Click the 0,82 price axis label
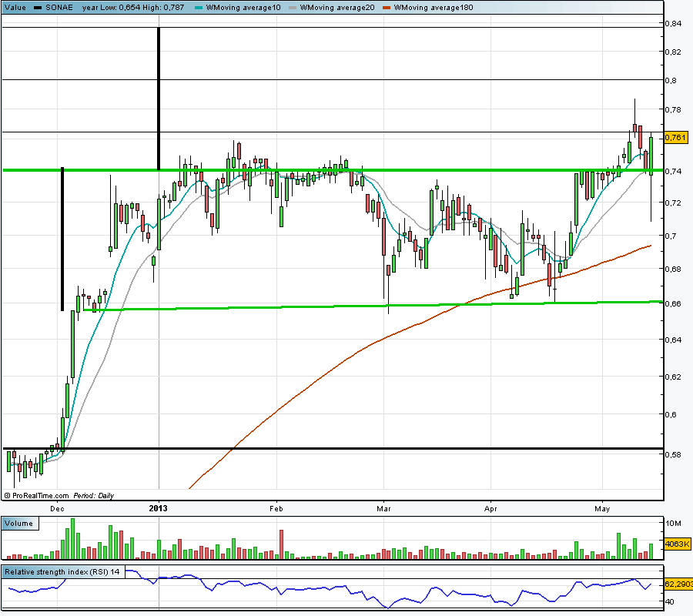Viewport: 693px width, 616px height. (x=673, y=52)
